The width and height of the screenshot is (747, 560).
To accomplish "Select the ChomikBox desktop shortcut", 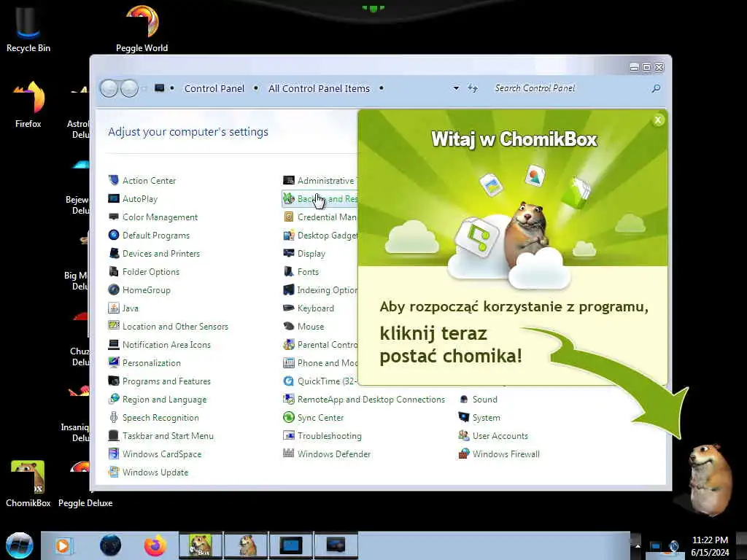I will [x=28, y=483].
